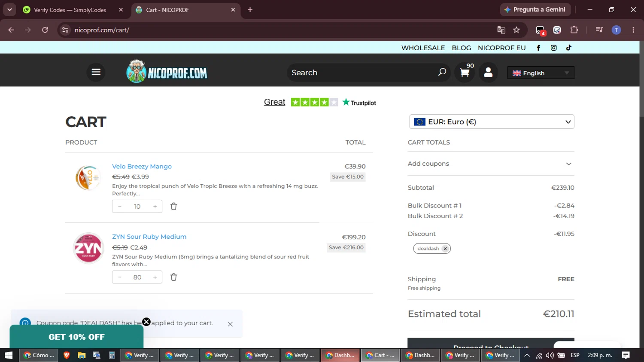Open the Chrome tab search dropdown
The width and height of the screenshot is (644, 362).
click(9, 10)
